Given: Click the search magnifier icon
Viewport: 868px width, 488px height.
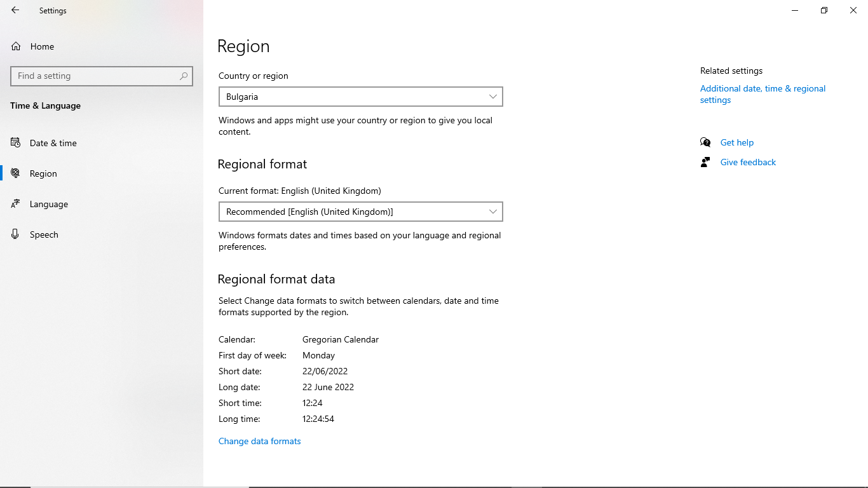Looking at the screenshot, I should click(x=184, y=76).
